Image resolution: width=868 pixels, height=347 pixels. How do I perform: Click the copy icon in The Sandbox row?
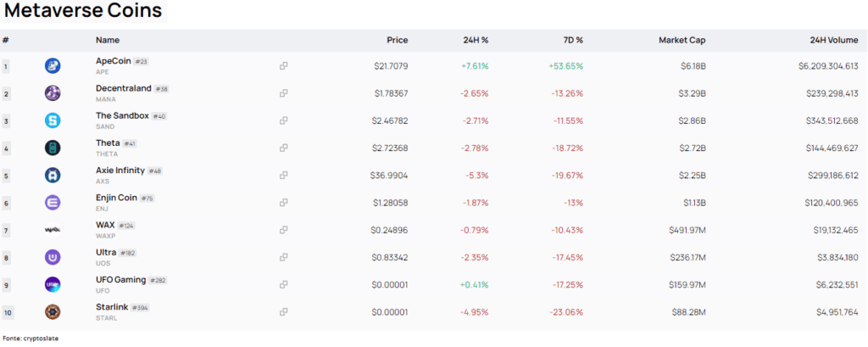[x=283, y=120]
